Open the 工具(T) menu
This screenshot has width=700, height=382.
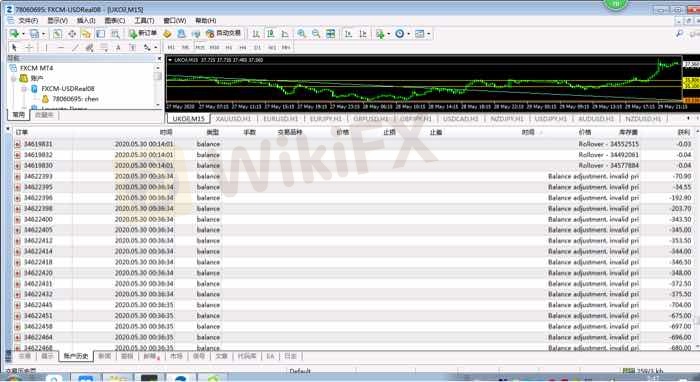point(144,21)
